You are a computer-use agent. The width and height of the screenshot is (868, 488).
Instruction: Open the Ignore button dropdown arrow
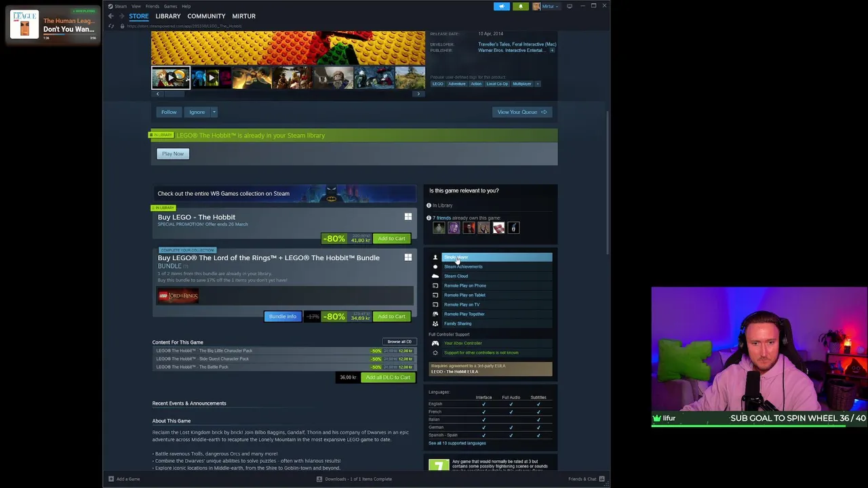tap(214, 112)
